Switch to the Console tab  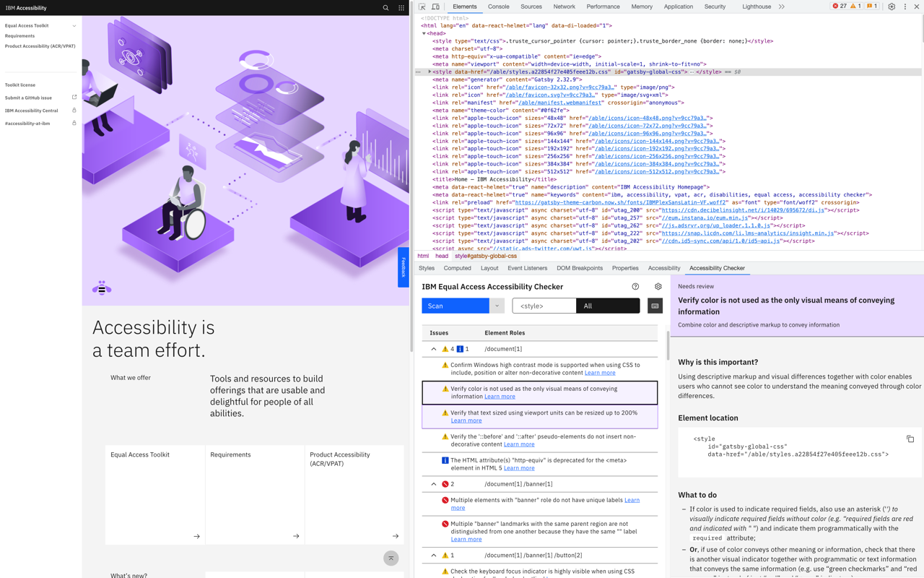coord(498,6)
